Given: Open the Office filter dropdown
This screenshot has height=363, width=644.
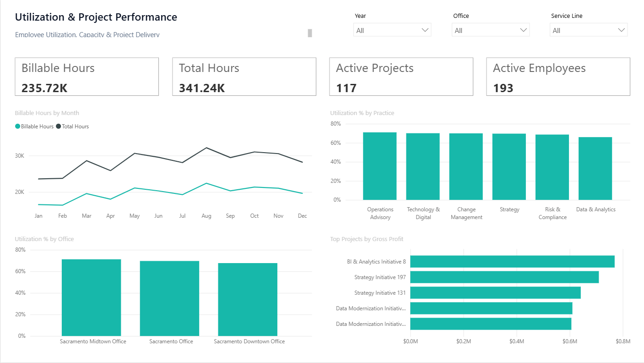Looking at the screenshot, I should (x=491, y=30).
